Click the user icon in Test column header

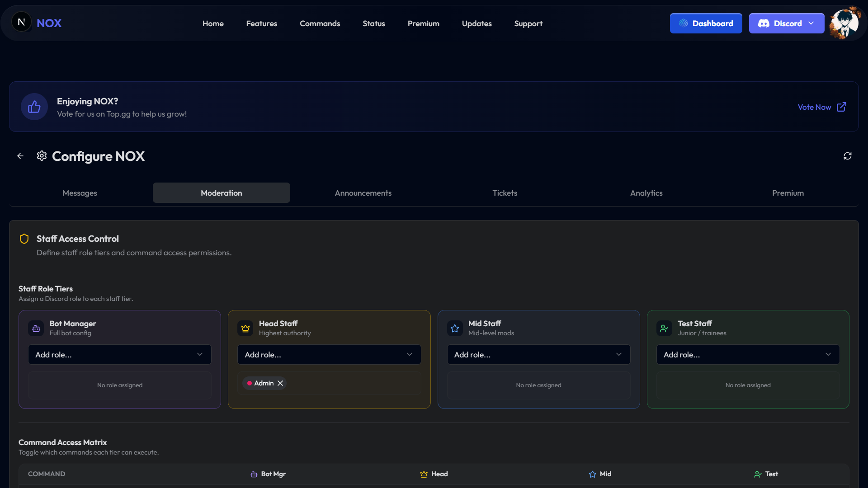pyautogui.click(x=758, y=474)
